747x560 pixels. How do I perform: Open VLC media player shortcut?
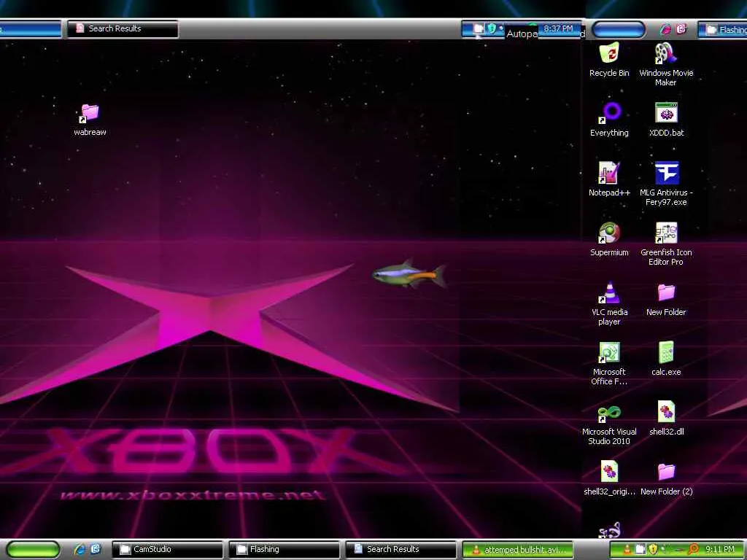tap(609, 304)
